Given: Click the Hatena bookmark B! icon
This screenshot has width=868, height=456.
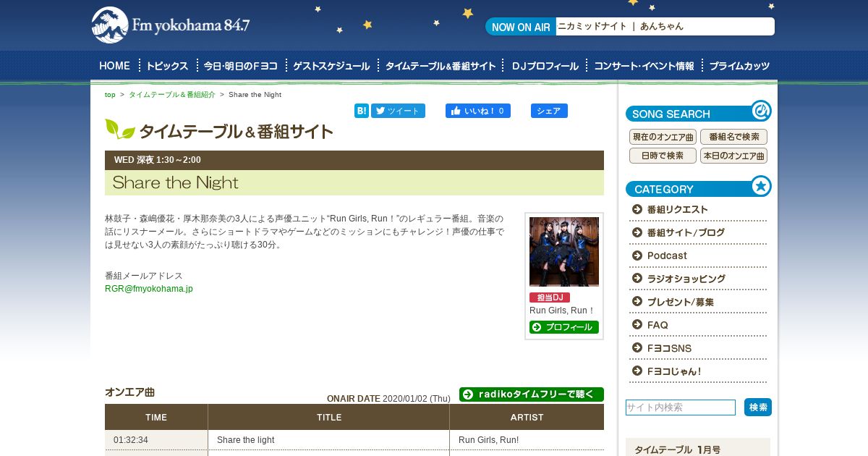Looking at the screenshot, I should 362,111.
